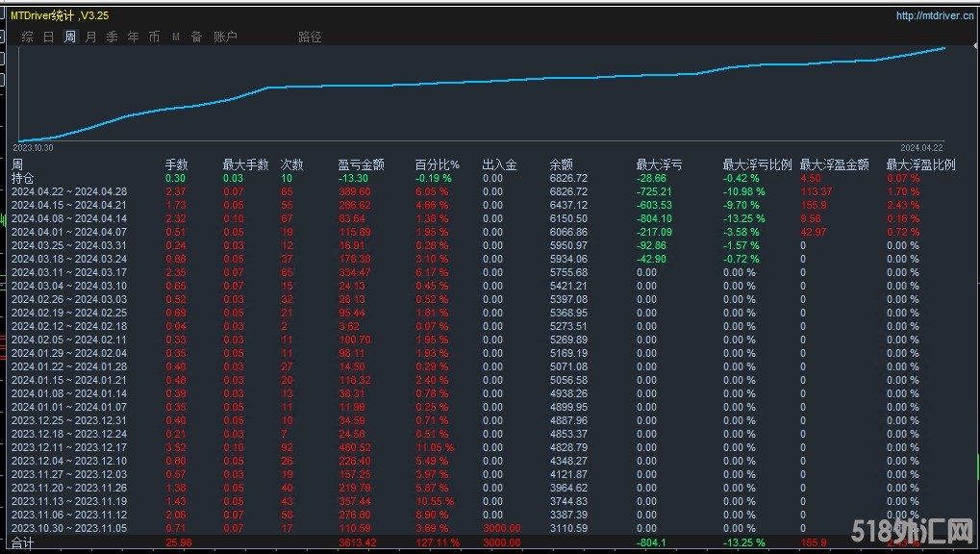Screen dimensions: 980x554
Task: Select the 备 tab
Action: coord(196,37)
